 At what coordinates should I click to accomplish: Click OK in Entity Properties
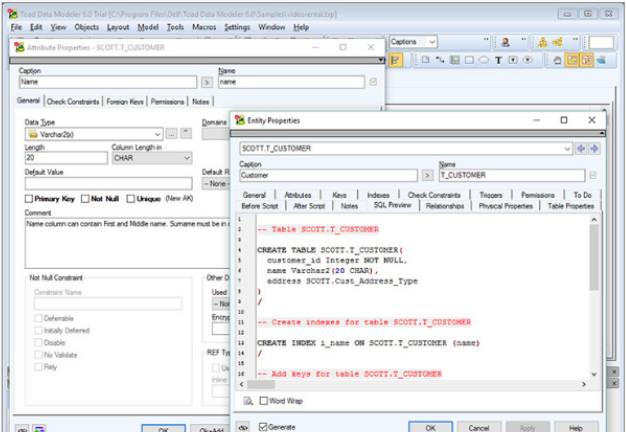click(x=430, y=427)
